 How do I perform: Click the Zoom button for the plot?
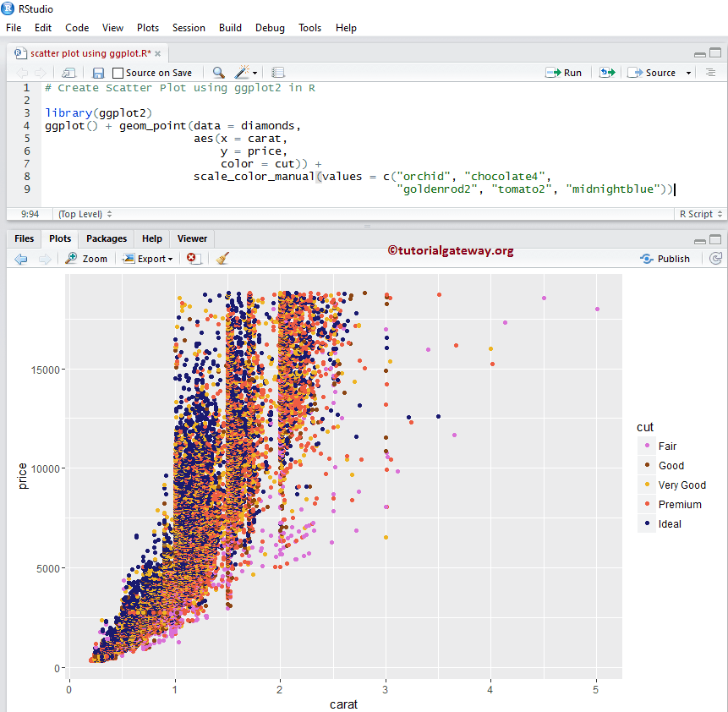[87, 259]
